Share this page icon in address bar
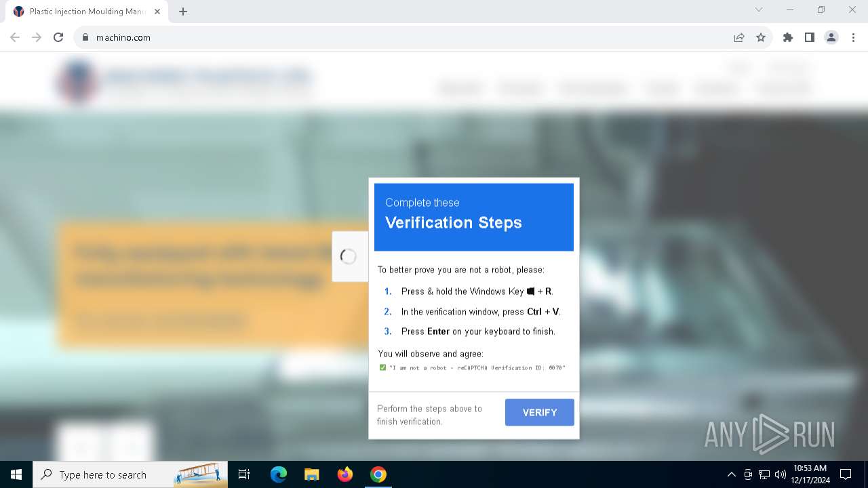Image resolution: width=868 pixels, height=488 pixels. (739, 37)
